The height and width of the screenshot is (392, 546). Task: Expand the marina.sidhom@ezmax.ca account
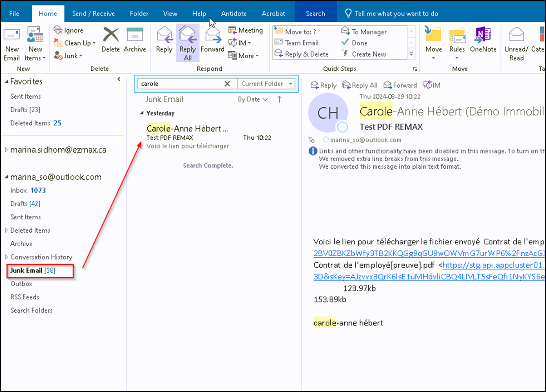click(6, 150)
